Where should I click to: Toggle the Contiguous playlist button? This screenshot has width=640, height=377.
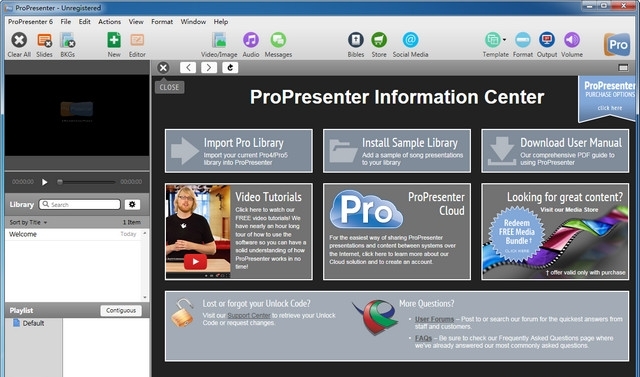click(121, 310)
